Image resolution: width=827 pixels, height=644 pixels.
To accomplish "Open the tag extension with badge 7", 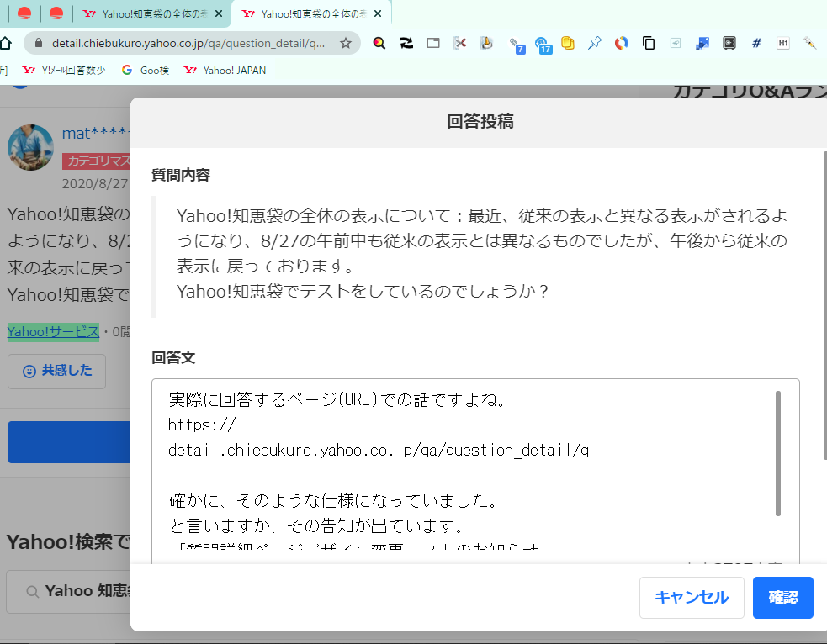I will tap(517, 45).
